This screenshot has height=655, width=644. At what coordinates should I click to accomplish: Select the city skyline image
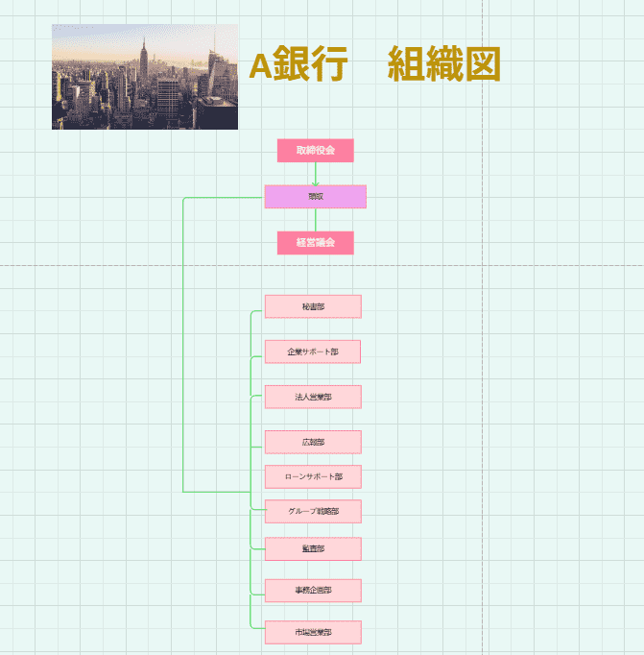[145, 77]
